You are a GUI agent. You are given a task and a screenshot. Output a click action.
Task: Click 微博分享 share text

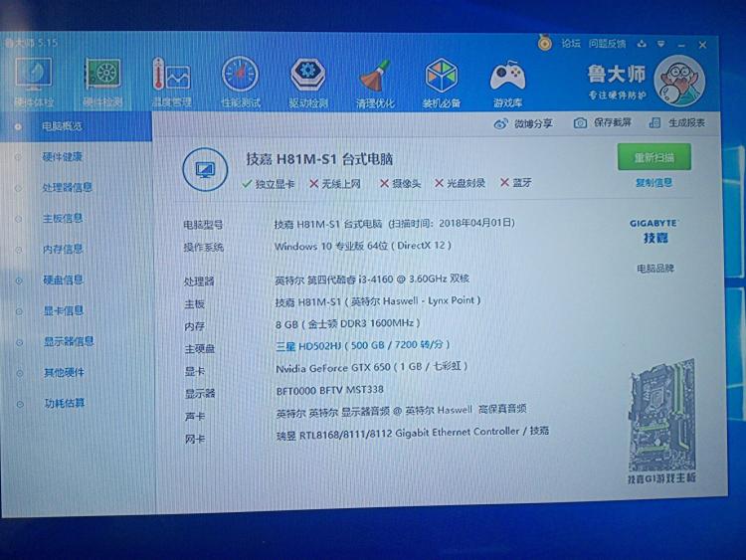tap(533, 124)
